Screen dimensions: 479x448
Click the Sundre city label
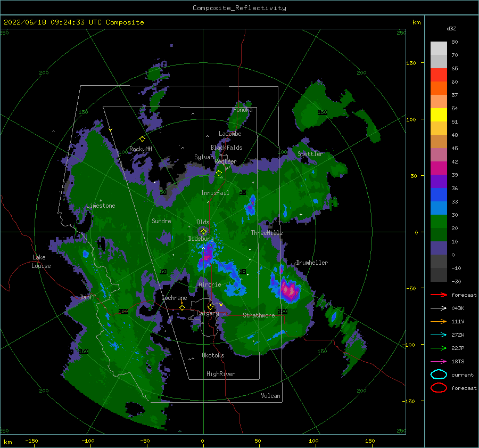[161, 221]
